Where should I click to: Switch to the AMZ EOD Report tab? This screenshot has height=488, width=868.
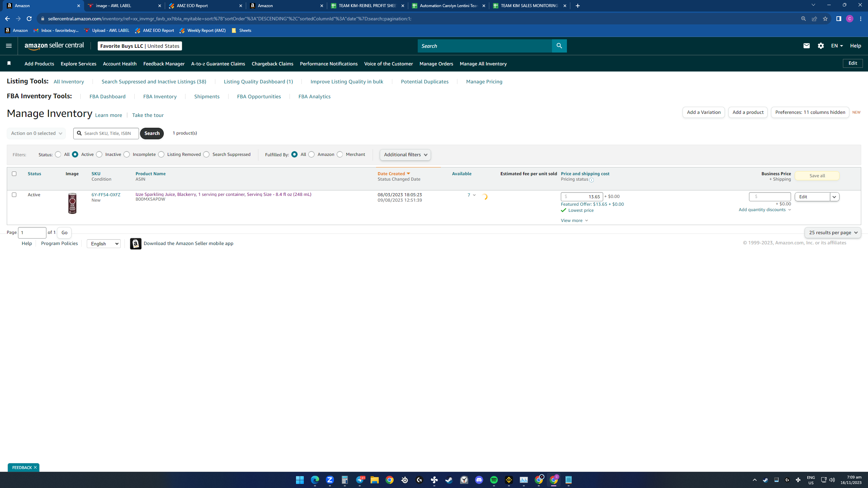click(x=205, y=6)
